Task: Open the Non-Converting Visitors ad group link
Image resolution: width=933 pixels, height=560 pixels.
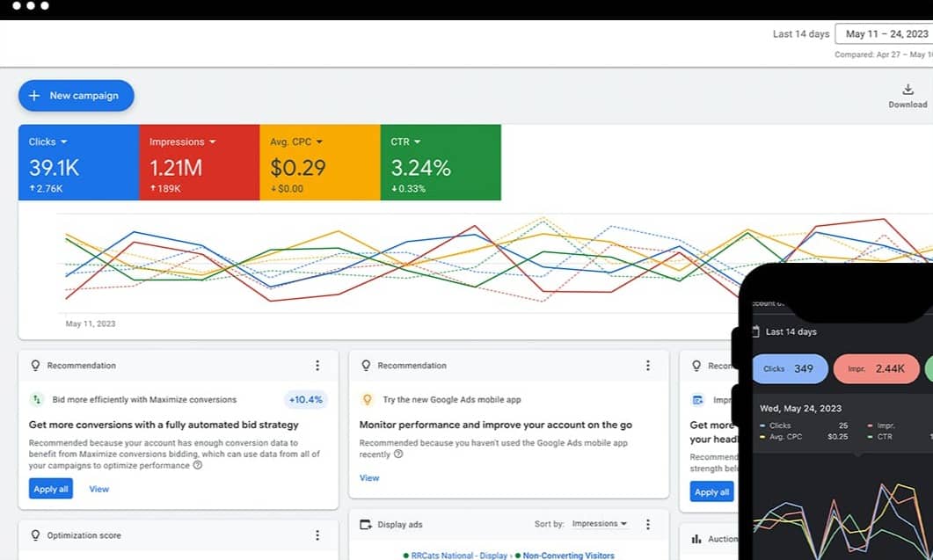Action: 568,556
